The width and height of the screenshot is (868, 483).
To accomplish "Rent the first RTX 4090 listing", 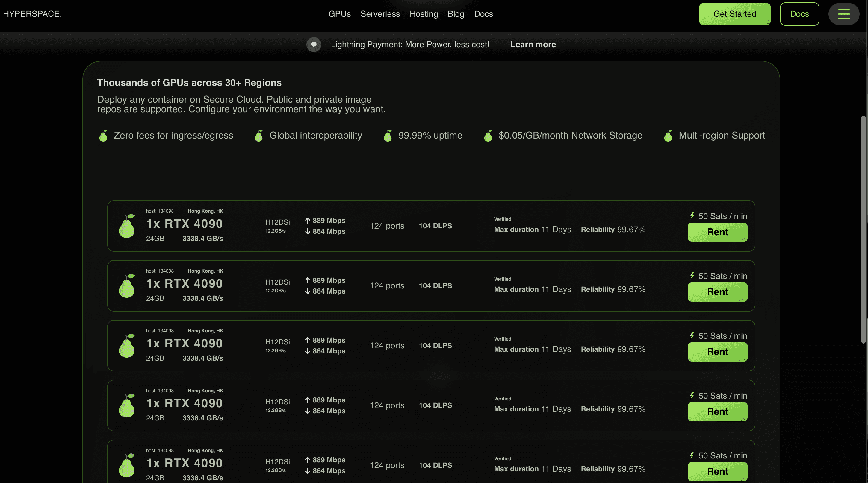I will pos(717,232).
